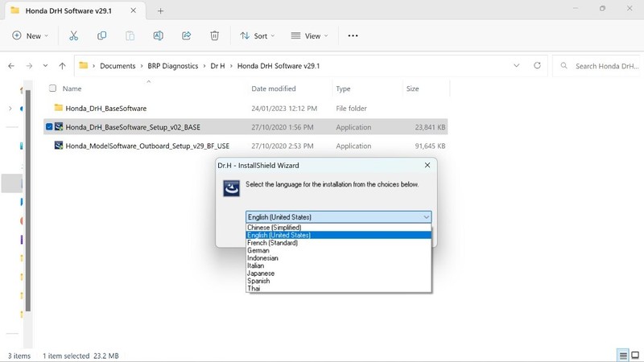The width and height of the screenshot is (644, 362).
Task: Switch to large icons view in status bar
Action: coord(635,356)
